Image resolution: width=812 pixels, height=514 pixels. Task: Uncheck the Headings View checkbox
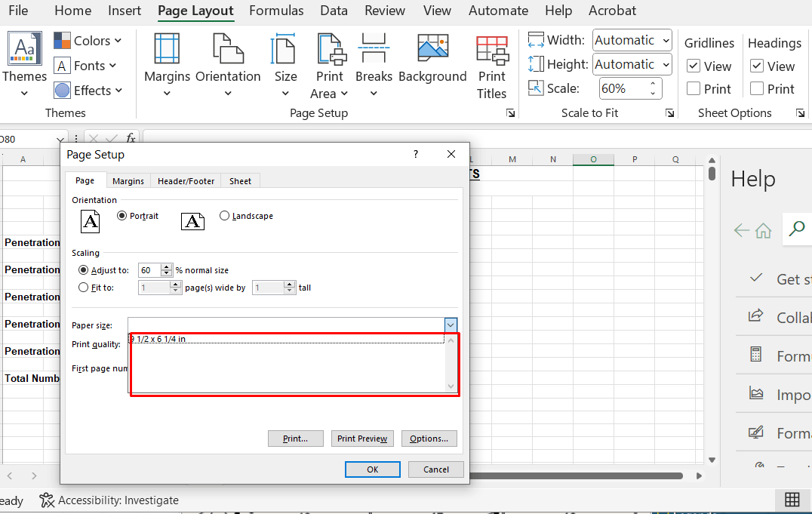pos(757,66)
